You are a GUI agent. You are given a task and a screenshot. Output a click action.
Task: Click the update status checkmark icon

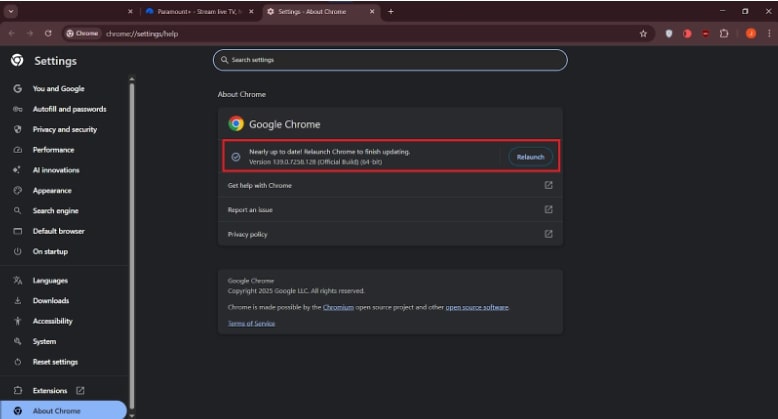(x=236, y=157)
